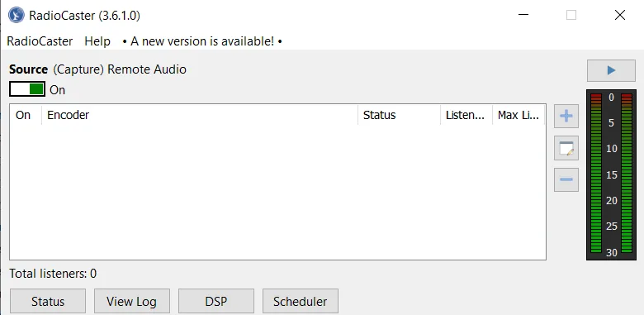Click the left audio level meter bar
This screenshot has height=315, width=644.
click(x=596, y=173)
